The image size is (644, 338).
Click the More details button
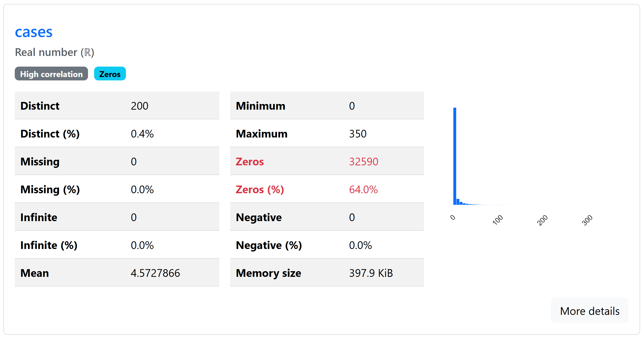[590, 311]
